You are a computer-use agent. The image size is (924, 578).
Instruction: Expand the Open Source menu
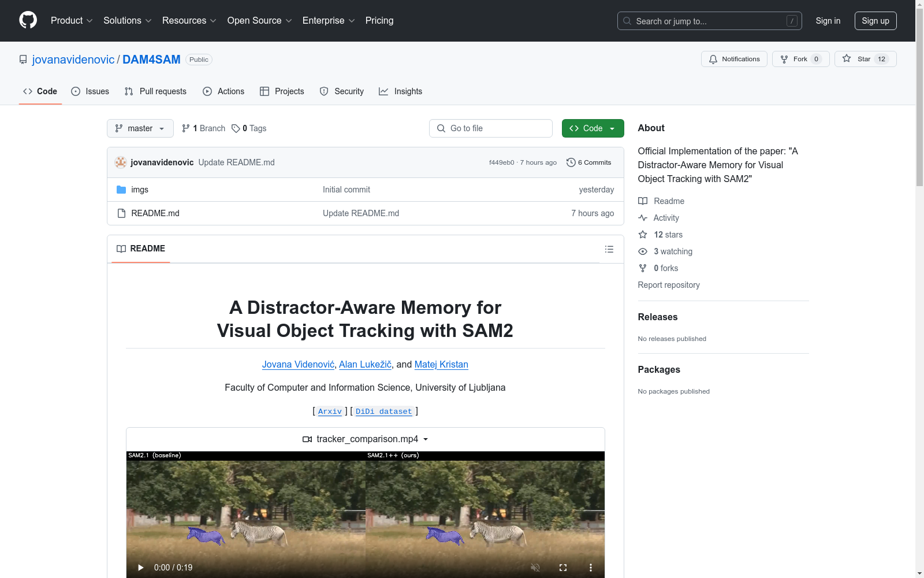[x=260, y=20]
